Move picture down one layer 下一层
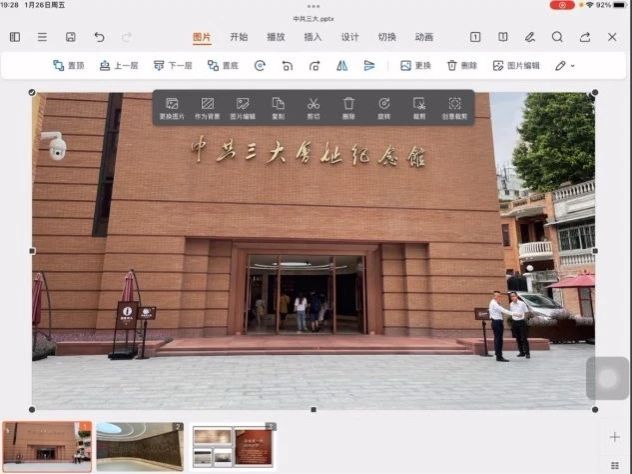This screenshot has height=474, width=632. coord(173,65)
